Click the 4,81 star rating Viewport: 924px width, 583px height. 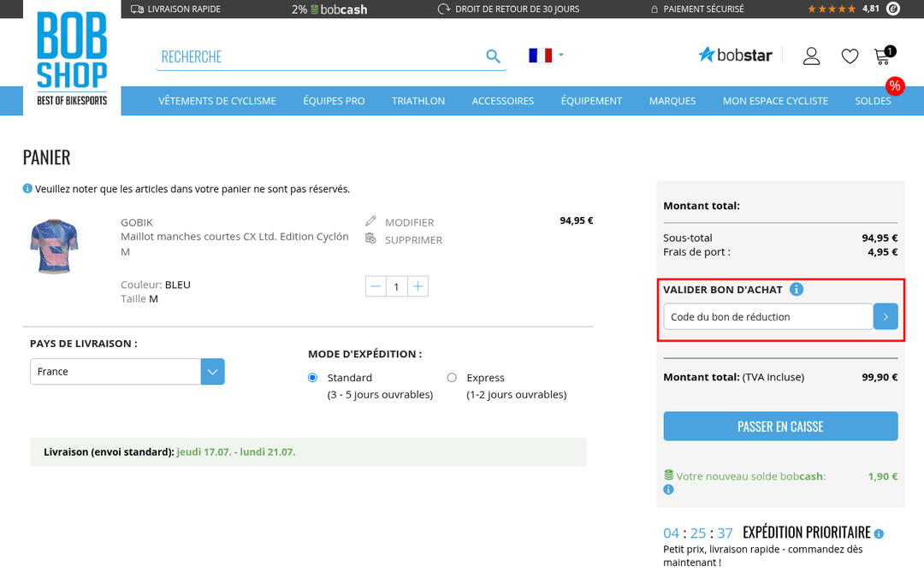(843, 9)
